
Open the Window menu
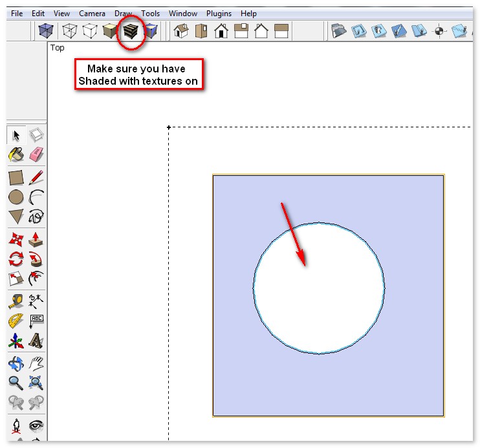(183, 13)
